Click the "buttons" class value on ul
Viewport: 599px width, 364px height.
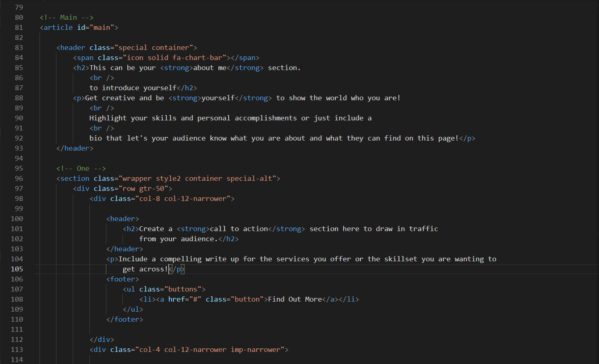click(183, 289)
